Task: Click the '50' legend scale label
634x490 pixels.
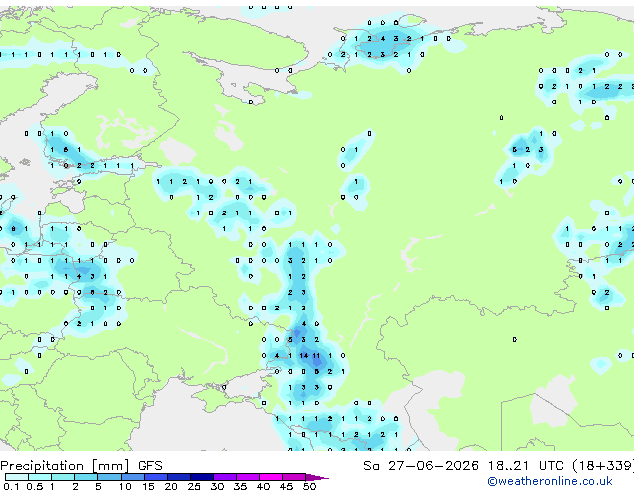Action: click(x=309, y=486)
